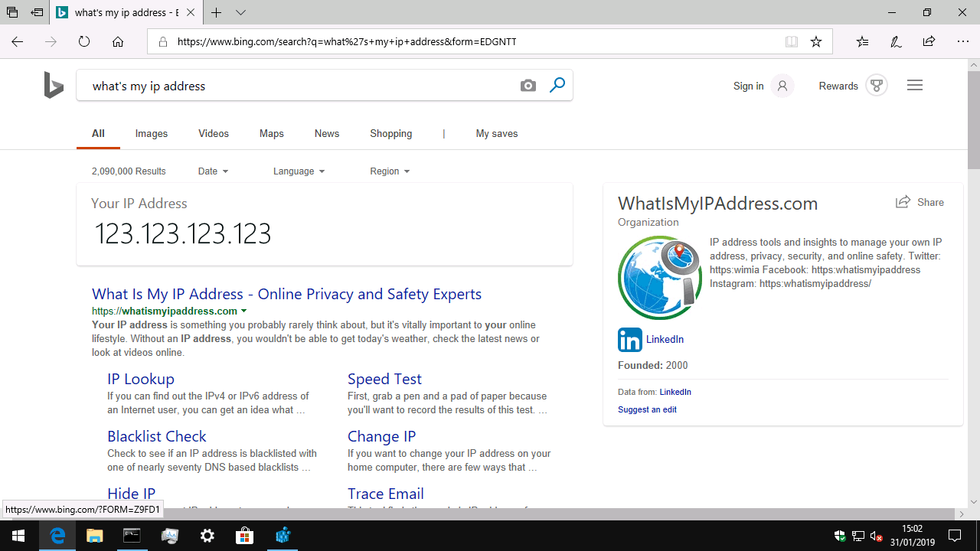Expand arrow next to whatismyipaddress.com URL

click(244, 311)
